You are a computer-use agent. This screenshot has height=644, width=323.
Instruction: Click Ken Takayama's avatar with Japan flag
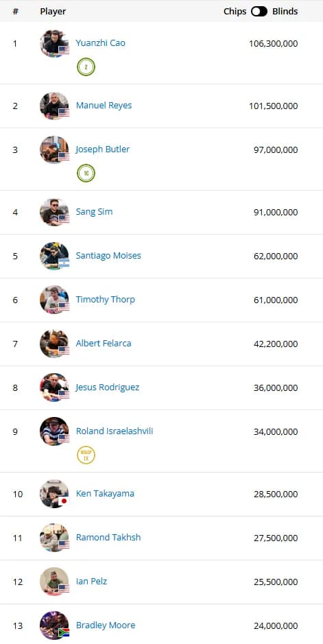coord(54,494)
